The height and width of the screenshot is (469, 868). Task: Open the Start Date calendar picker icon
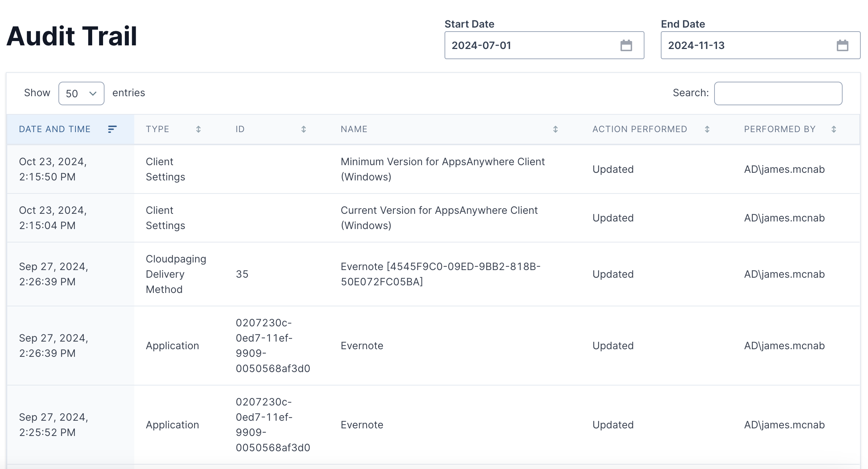[626, 45]
